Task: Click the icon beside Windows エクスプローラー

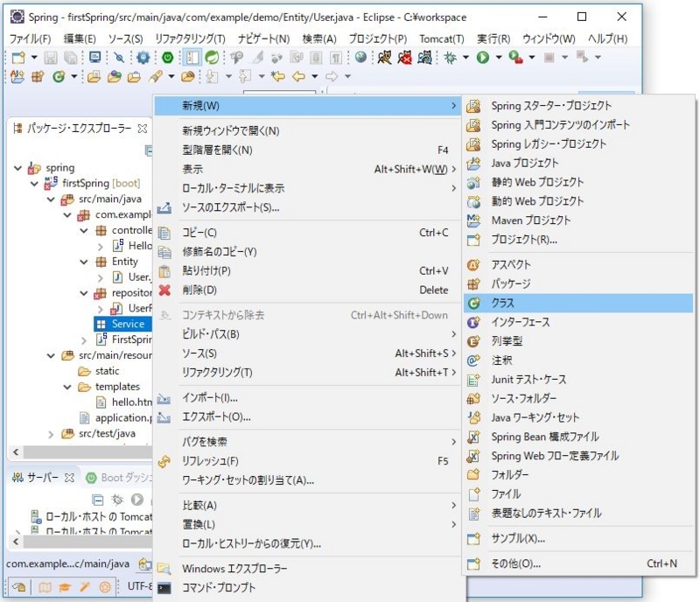Action: tap(164, 569)
